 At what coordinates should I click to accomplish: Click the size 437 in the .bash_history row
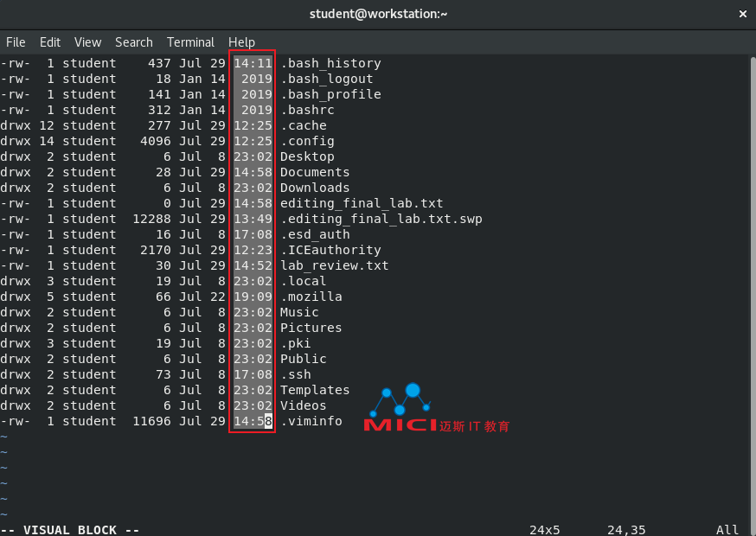[159, 63]
